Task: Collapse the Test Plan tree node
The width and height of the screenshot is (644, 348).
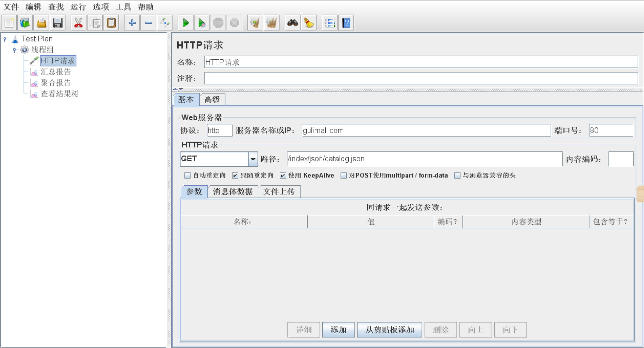Action: pyautogui.click(x=5, y=39)
